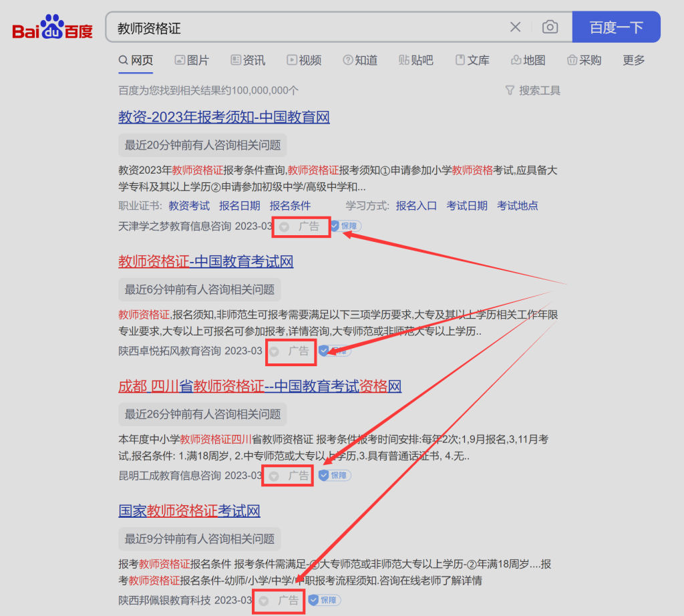Click 天津学之梦教育信息咨询 source
684x616 pixels.
point(174,226)
